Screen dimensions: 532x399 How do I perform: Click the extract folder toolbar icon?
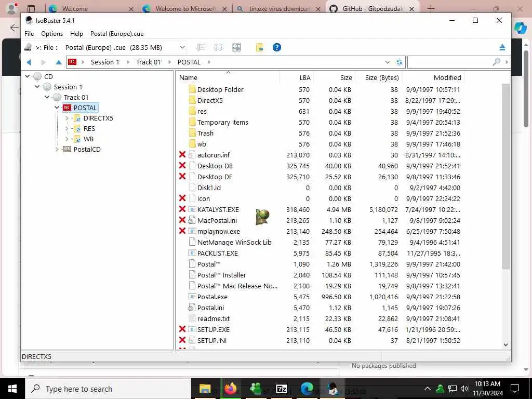pos(260,47)
